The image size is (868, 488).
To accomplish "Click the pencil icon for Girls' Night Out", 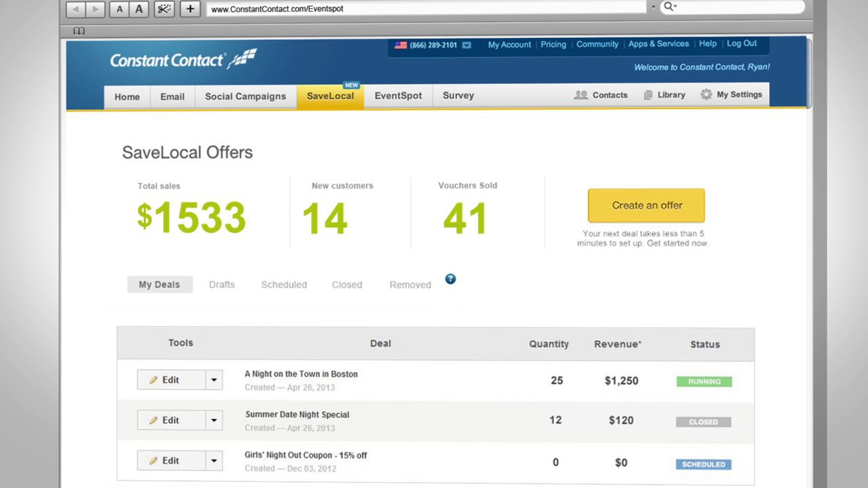I will [x=154, y=461].
